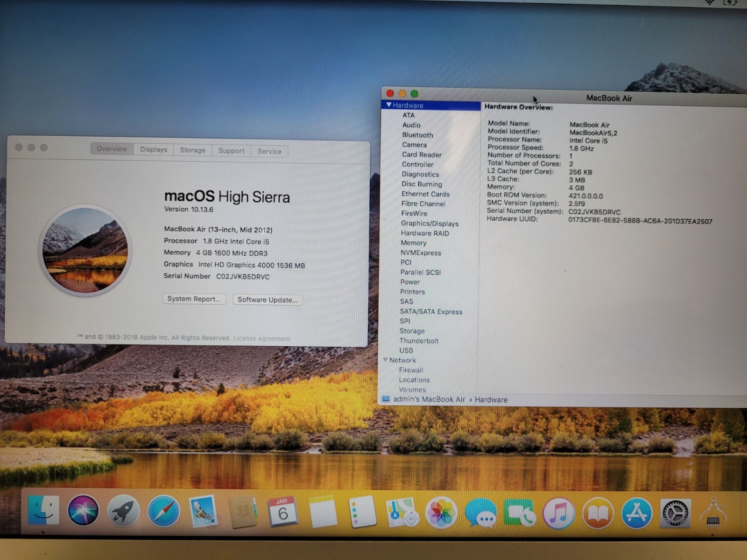Open the Notes app in Dock
The image size is (747, 560).
[x=323, y=512]
